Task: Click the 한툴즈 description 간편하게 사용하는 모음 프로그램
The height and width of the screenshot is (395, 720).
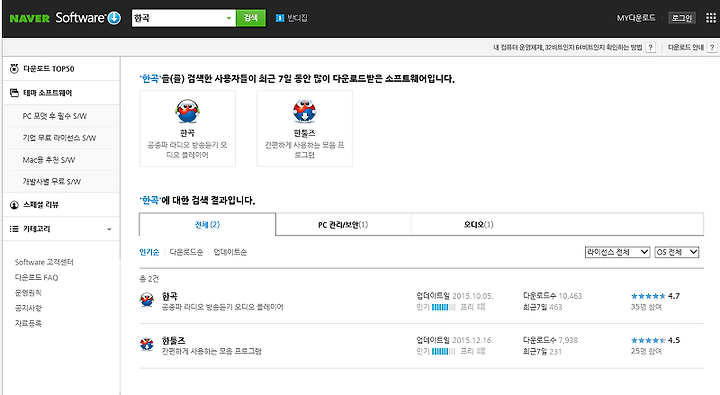Action: click(212, 351)
